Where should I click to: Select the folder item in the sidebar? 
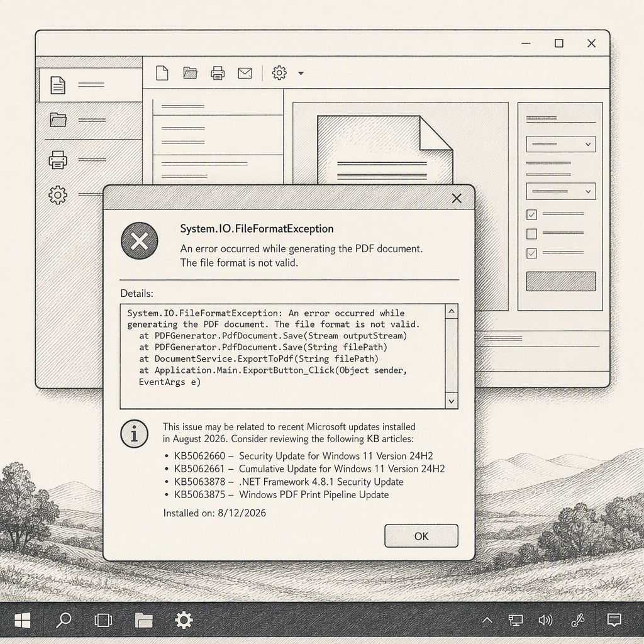tap(89, 120)
